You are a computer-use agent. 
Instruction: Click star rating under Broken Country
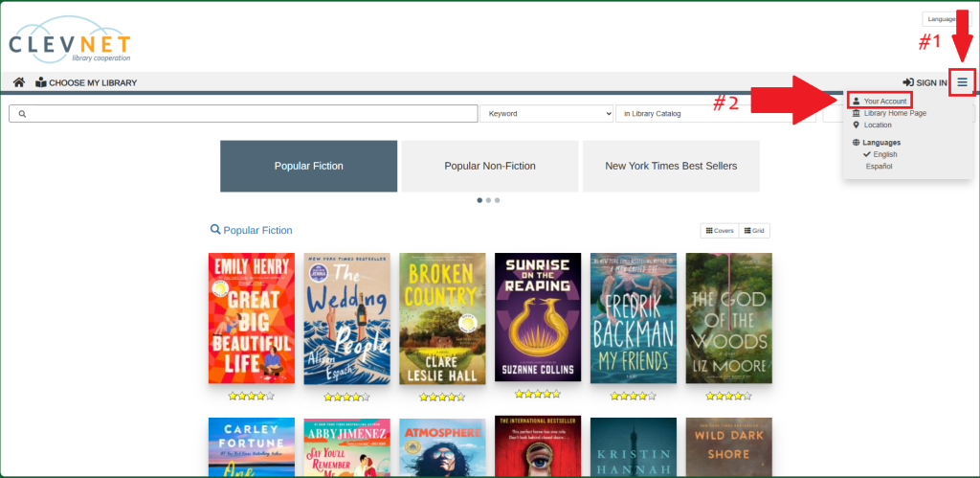point(442,397)
